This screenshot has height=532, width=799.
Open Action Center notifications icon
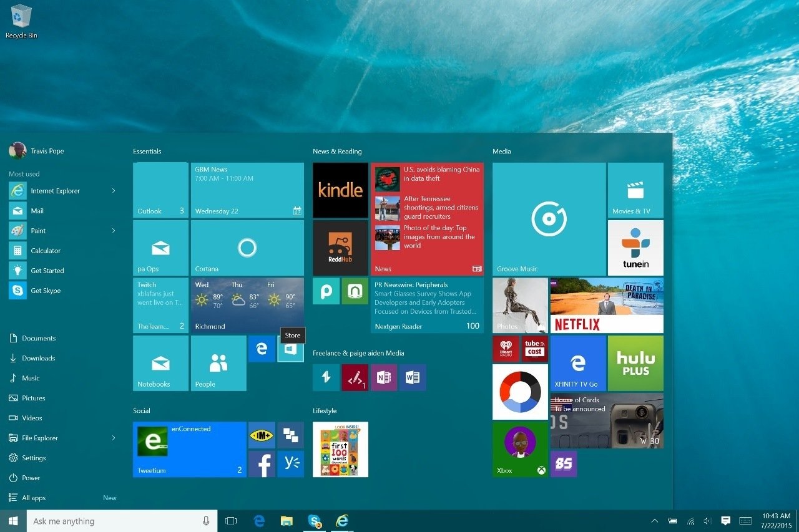725,521
